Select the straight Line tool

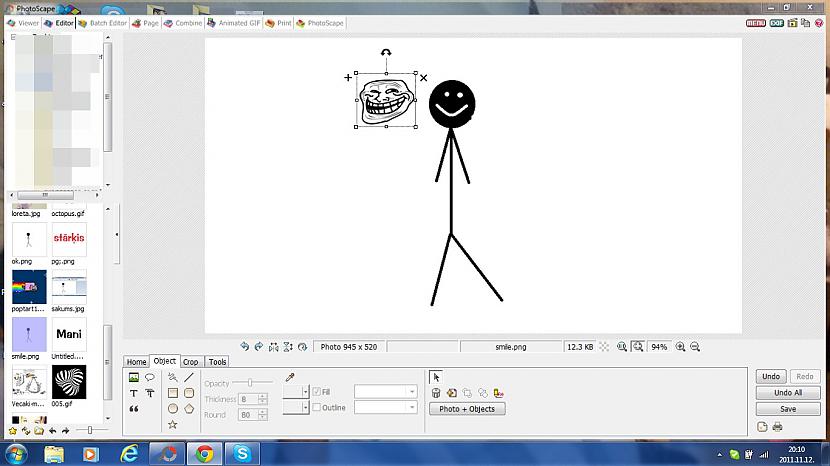pyautogui.click(x=189, y=377)
